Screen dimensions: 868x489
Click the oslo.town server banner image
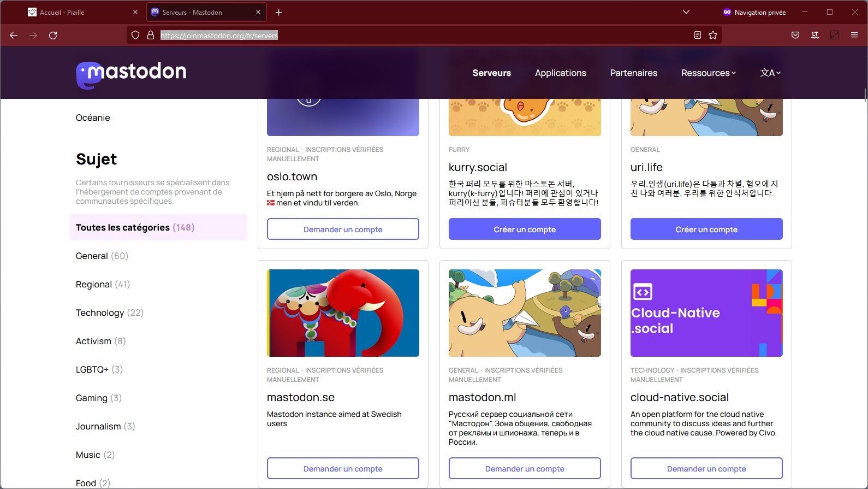coord(343,117)
